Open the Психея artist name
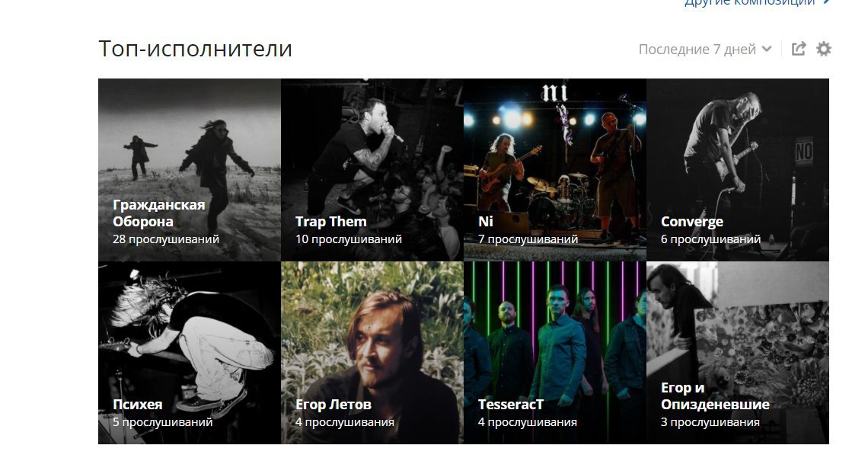Screen dimensions: 868x458 point(137,405)
